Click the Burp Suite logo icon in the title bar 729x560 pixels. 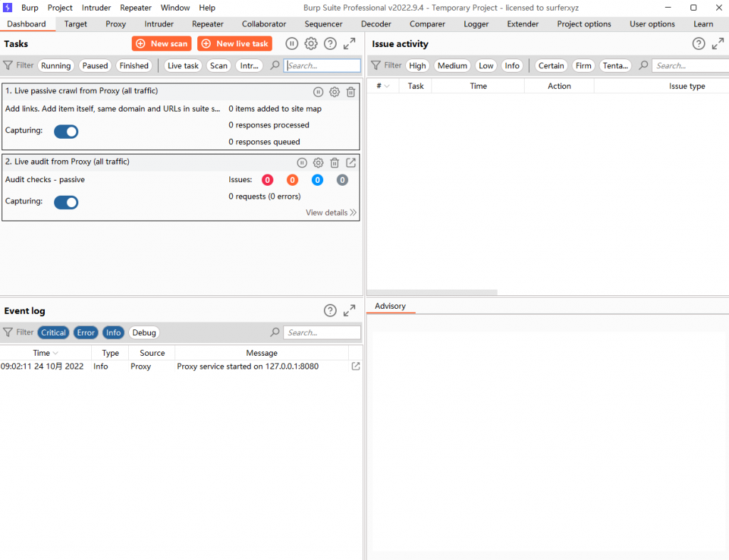[x=7, y=7]
